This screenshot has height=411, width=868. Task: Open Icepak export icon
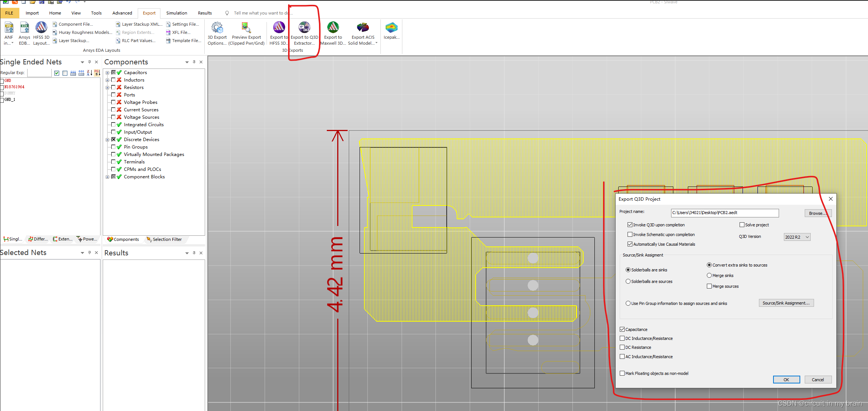tap(391, 28)
